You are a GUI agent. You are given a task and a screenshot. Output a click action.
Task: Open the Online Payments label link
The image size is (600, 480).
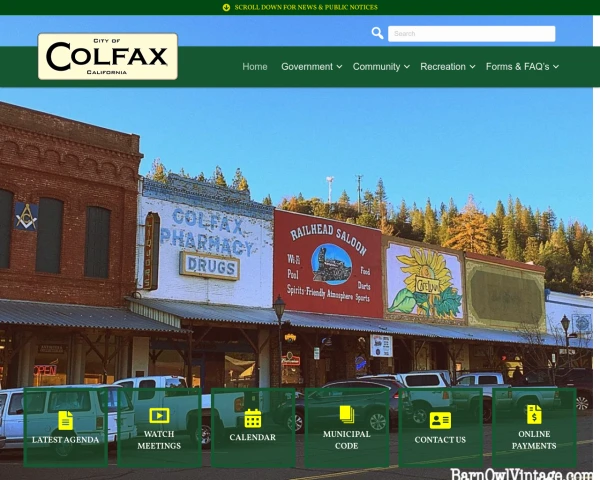[x=534, y=440]
